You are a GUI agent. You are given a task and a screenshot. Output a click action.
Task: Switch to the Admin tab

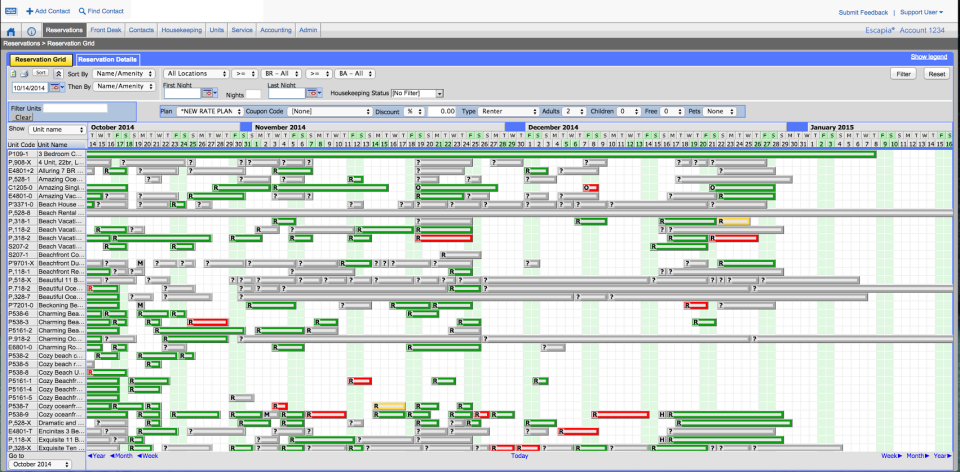(307, 30)
